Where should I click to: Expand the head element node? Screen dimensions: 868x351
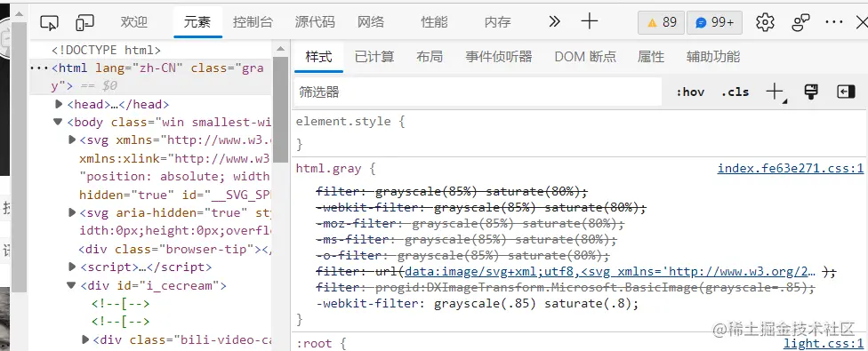click(60, 104)
